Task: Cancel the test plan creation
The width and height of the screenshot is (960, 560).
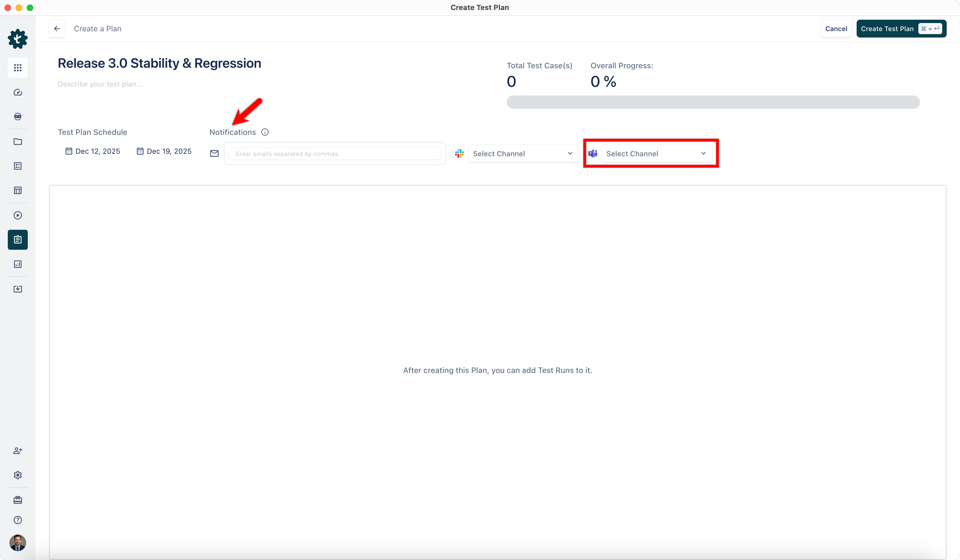Action: tap(836, 29)
